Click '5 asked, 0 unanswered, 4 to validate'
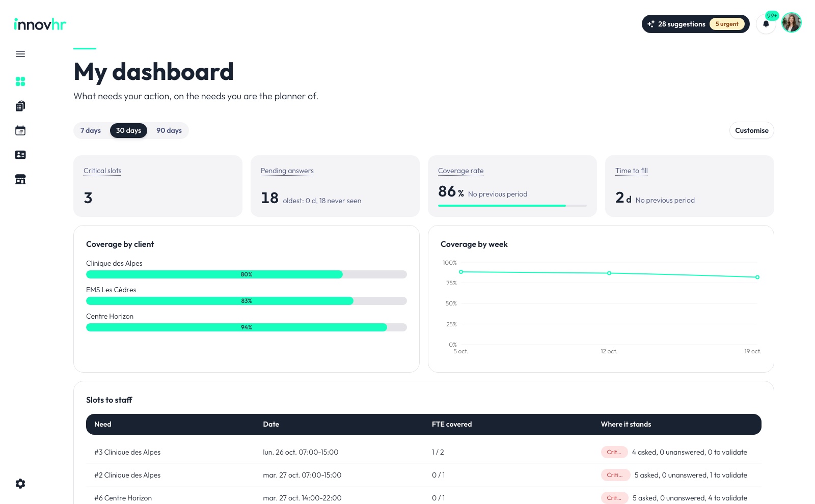Screen dimensions: 815x504 [x=690, y=498]
